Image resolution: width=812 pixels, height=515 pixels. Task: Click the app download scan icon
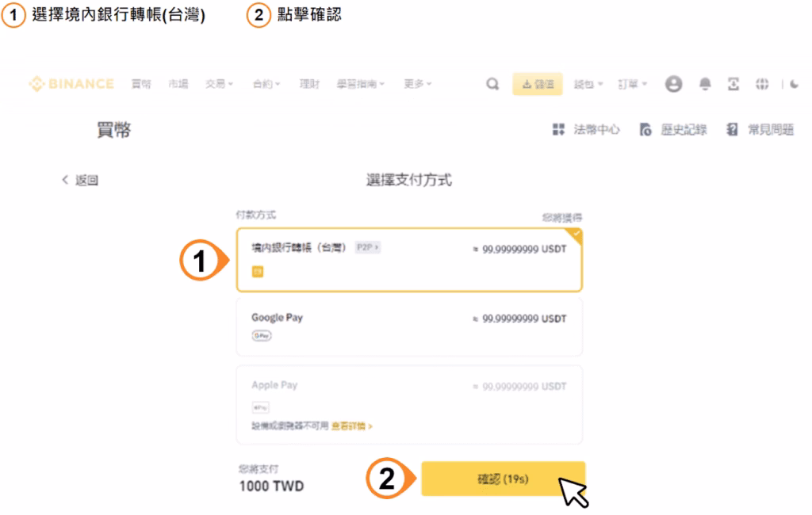coord(733,84)
